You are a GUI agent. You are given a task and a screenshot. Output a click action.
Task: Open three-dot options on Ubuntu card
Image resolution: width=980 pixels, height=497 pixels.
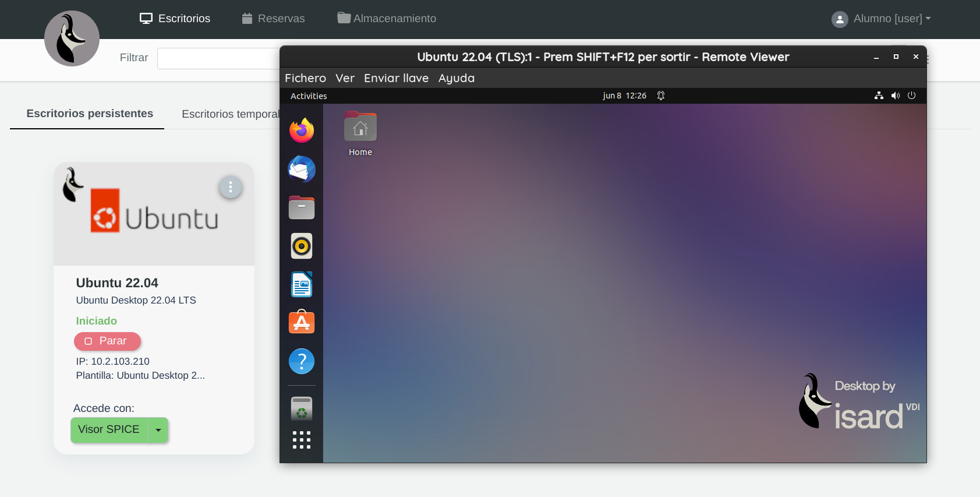tap(231, 187)
